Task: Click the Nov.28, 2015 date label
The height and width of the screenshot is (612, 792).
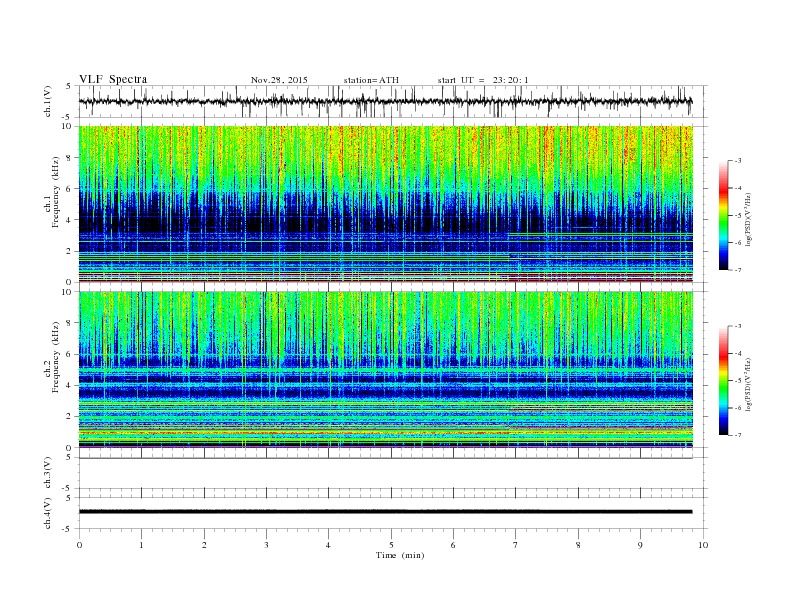Action: click(279, 80)
